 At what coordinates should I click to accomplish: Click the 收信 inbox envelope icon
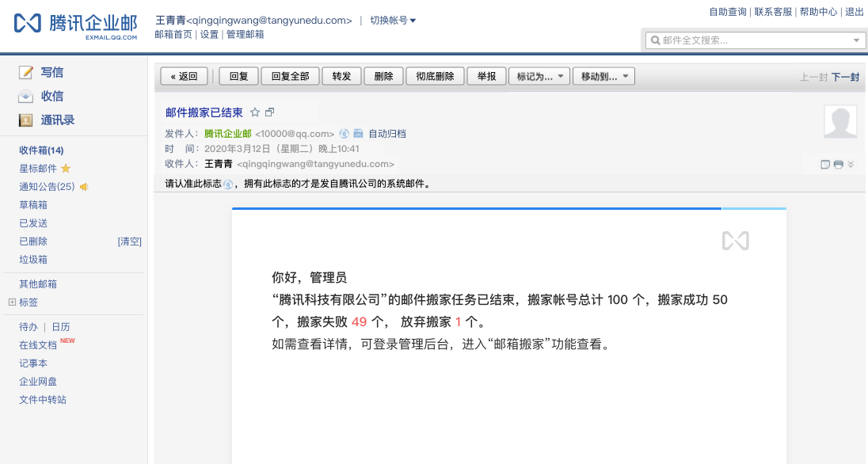pos(25,97)
